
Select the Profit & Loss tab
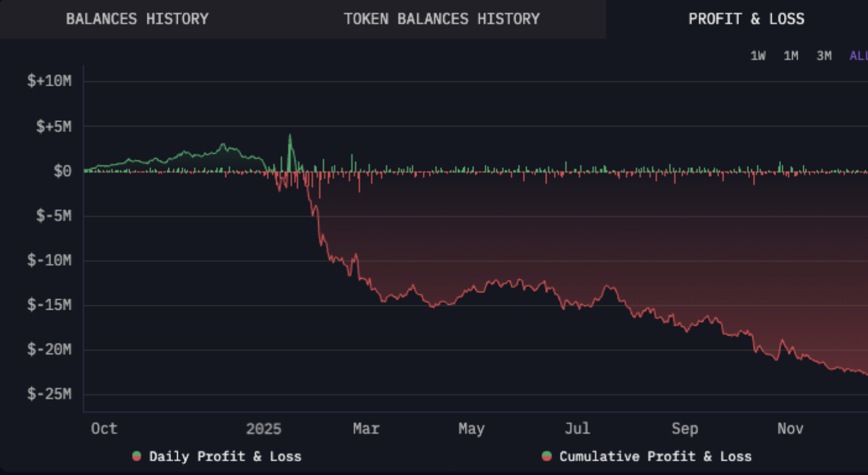tap(746, 19)
